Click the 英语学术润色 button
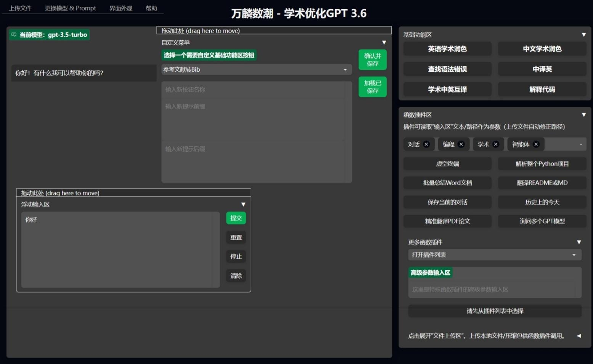The image size is (593, 364). pyautogui.click(x=447, y=49)
